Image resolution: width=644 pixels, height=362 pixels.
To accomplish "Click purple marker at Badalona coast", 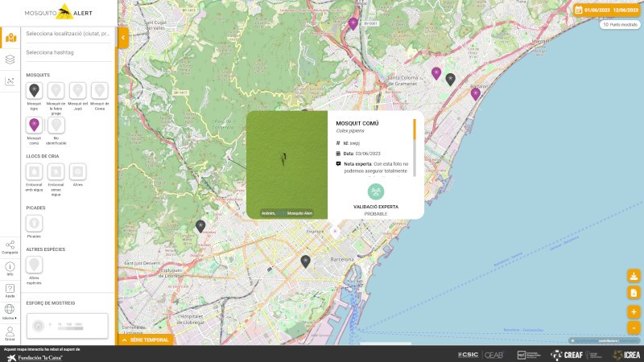I will pos(476,94).
